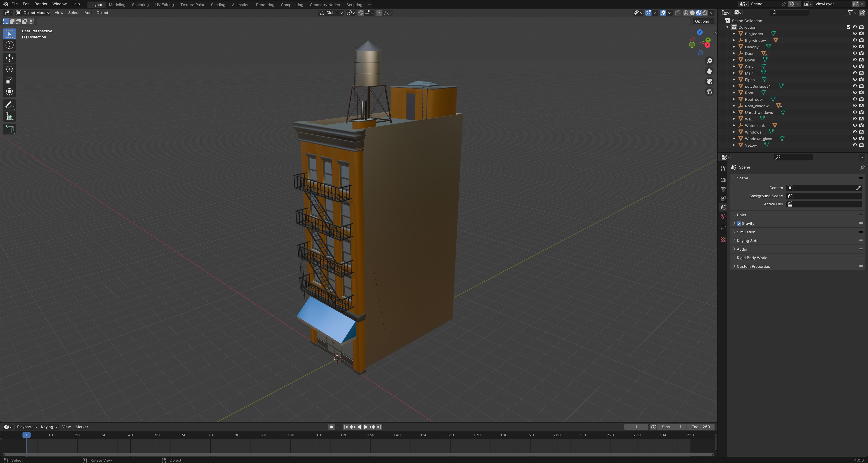The image size is (868, 463).
Task: Click the Camera field in Scene panel
Action: click(824, 188)
